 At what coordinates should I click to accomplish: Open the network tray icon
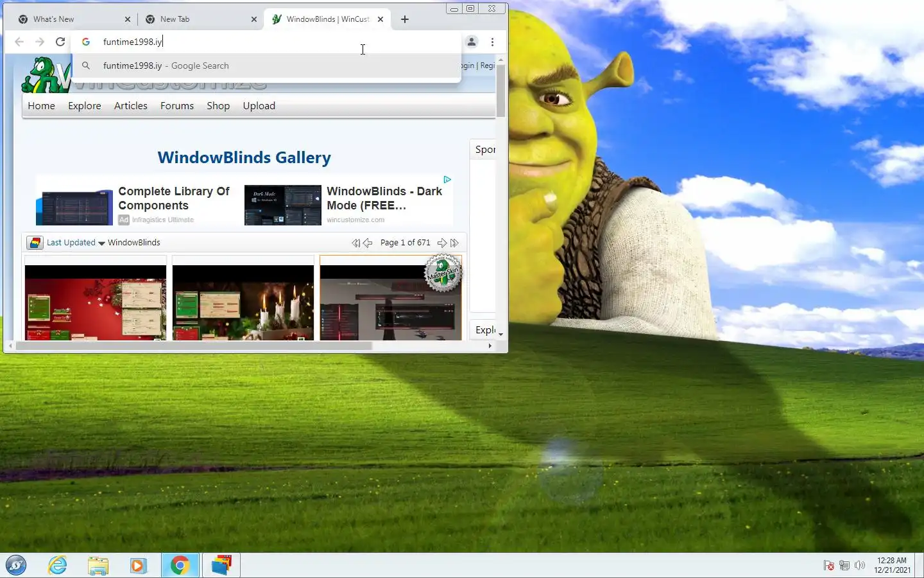844,566
